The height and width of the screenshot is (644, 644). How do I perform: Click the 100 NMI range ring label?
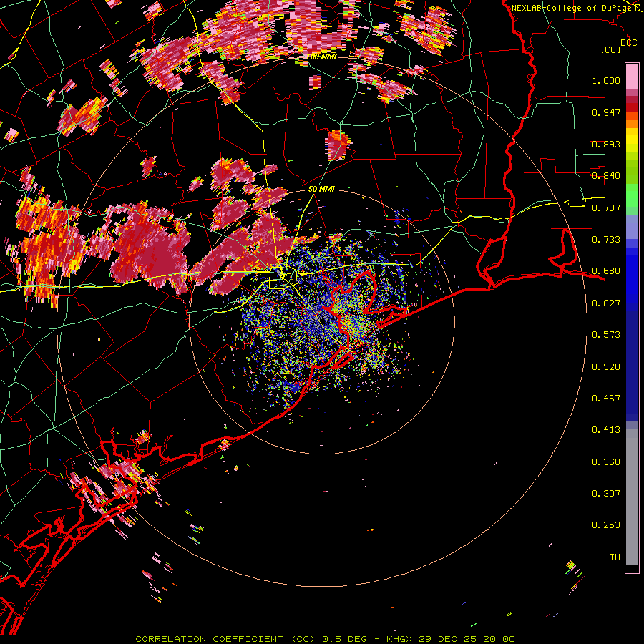coord(322,57)
